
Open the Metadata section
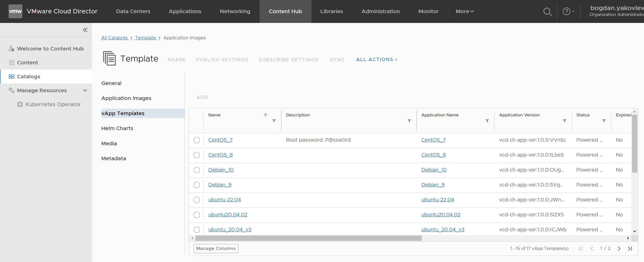[114, 158]
